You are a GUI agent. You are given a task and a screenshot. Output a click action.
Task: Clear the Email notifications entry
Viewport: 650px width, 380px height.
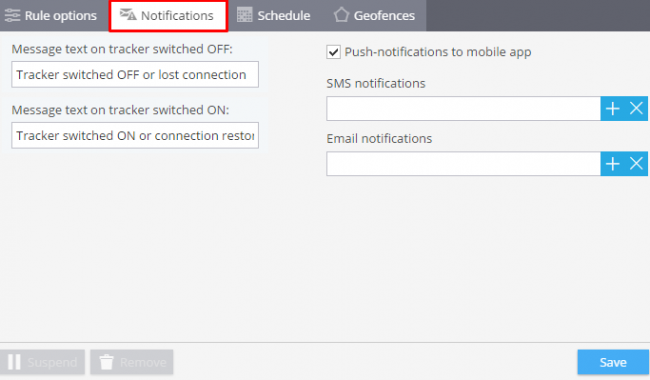coord(636,164)
